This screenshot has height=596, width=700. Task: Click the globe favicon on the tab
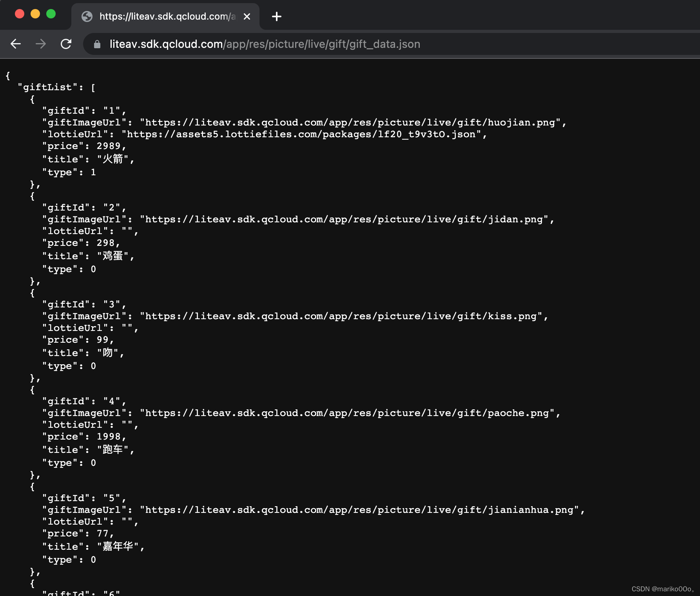(x=87, y=16)
